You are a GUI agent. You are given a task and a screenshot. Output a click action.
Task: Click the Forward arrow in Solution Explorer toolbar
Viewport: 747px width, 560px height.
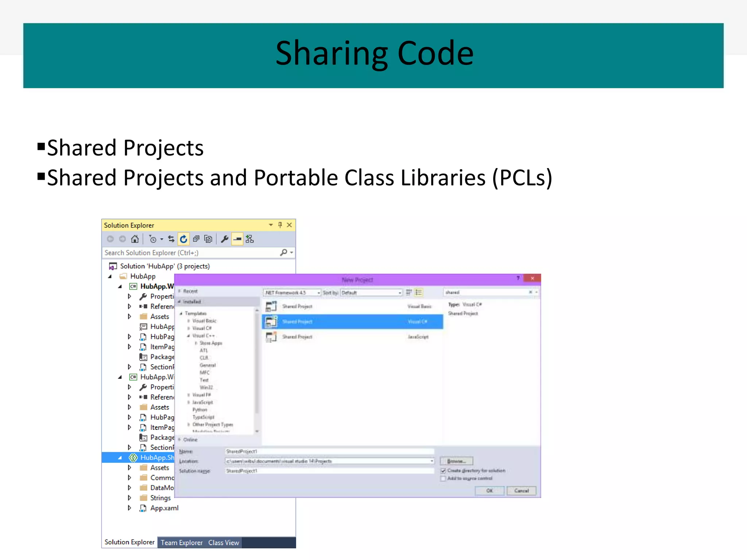pos(123,239)
